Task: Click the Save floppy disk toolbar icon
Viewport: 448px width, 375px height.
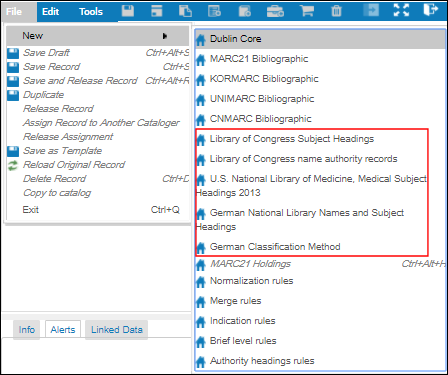Action: coord(128,11)
